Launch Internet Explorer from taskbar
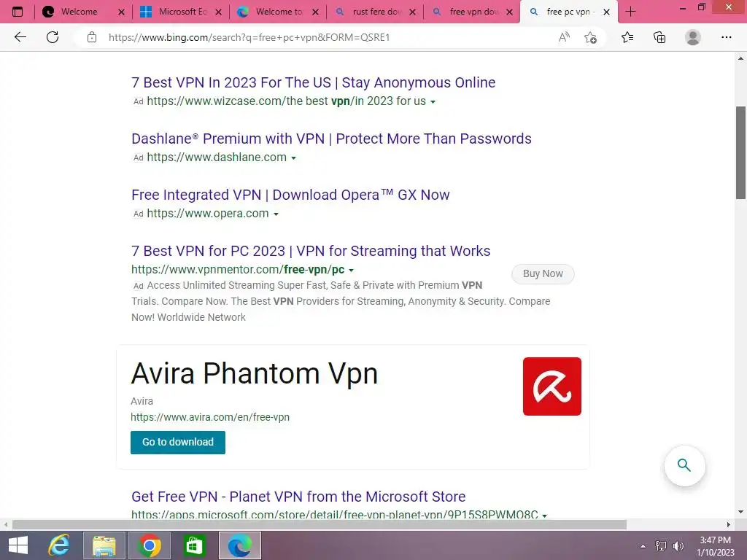The height and width of the screenshot is (560, 747). click(59, 545)
